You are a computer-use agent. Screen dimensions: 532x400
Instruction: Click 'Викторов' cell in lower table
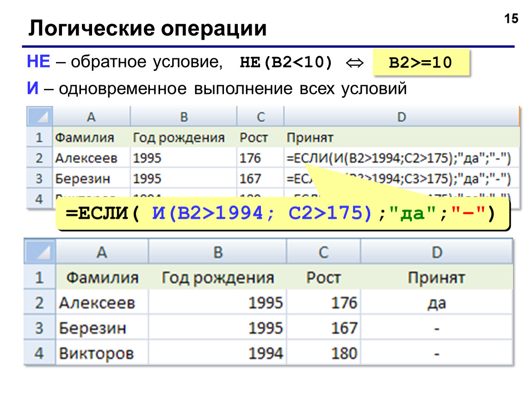(x=102, y=353)
